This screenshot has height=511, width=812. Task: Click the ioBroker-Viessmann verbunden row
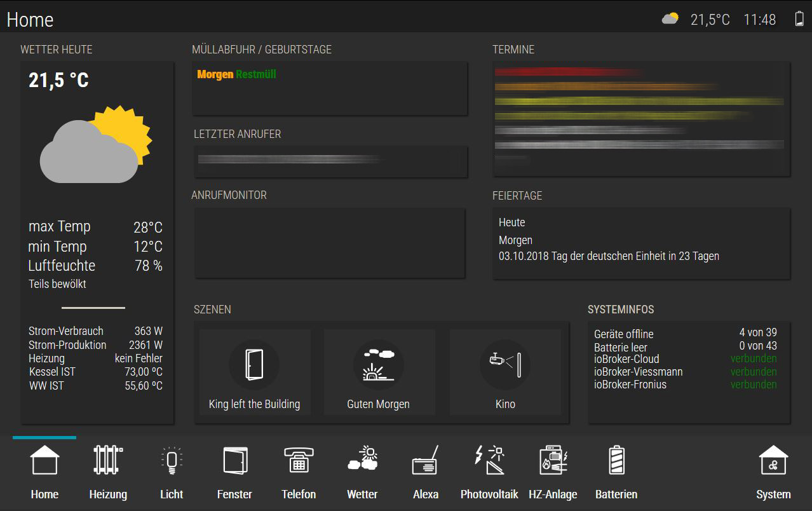coord(685,372)
